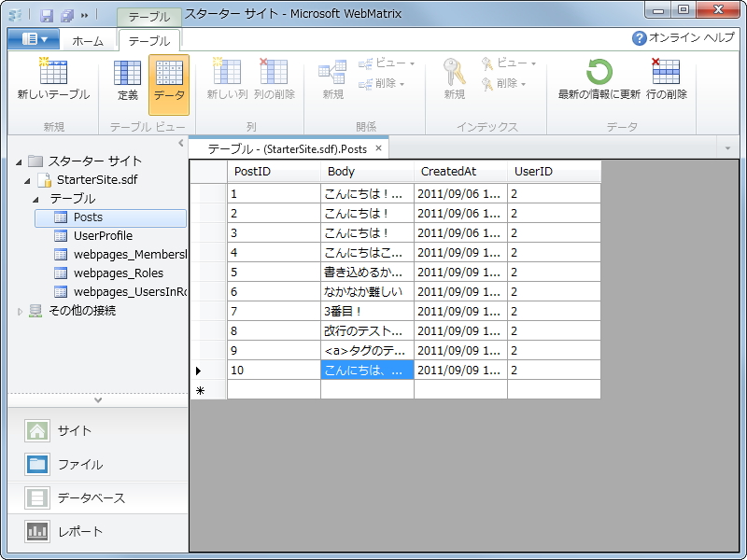Click the row selector of row 10

click(208, 370)
